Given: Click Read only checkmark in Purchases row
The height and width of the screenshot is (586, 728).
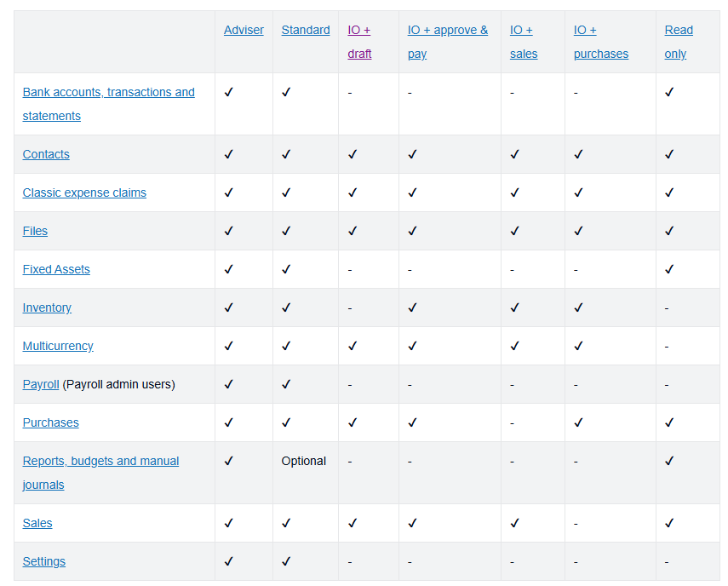Looking at the screenshot, I should 669,422.
